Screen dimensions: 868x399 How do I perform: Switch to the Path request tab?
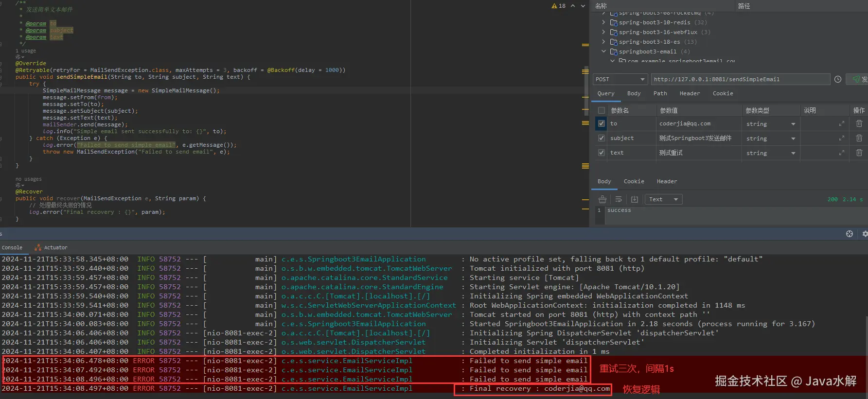(660, 93)
